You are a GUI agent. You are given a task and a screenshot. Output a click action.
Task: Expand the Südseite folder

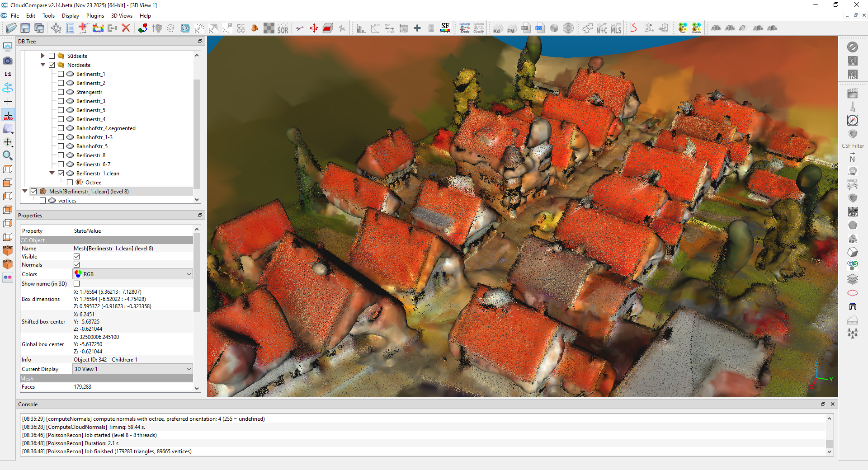[x=42, y=56]
